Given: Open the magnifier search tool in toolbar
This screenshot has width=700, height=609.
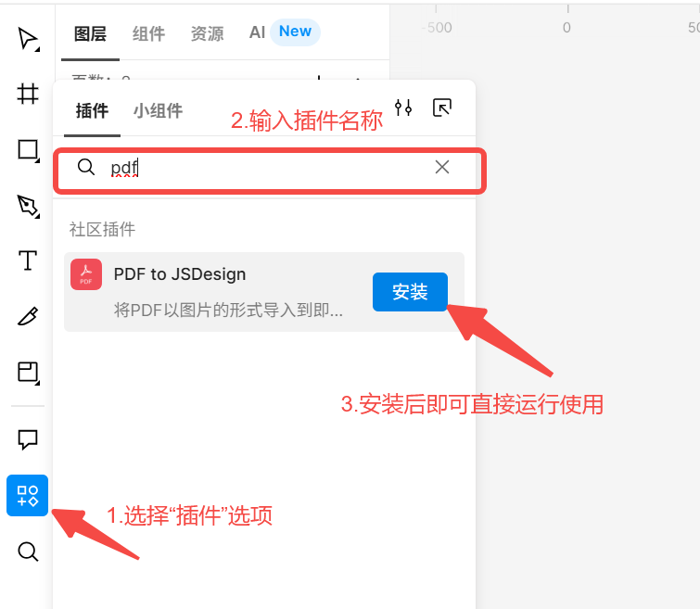Looking at the screenshot, I should [x=28, y=552].
